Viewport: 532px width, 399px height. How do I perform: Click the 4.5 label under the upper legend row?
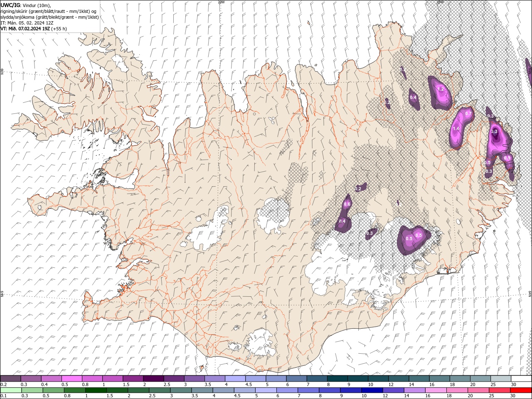249,384
